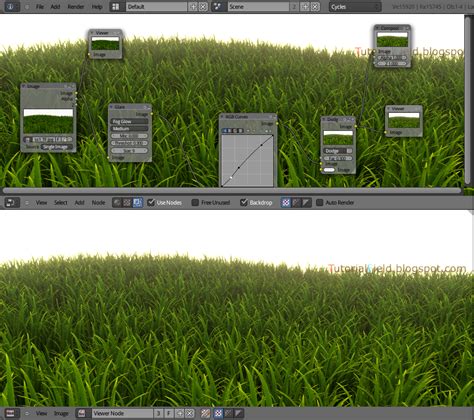Viewport: 474px width, 420px height.
Task: Open the scene browse icon next to Scene
Action: [218, 7]
